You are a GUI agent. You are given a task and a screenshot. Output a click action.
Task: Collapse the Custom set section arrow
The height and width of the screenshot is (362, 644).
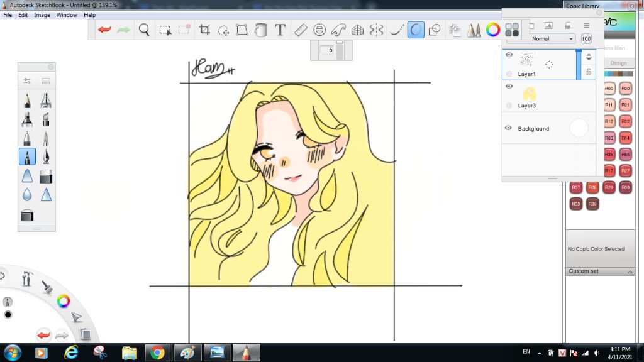630,271
